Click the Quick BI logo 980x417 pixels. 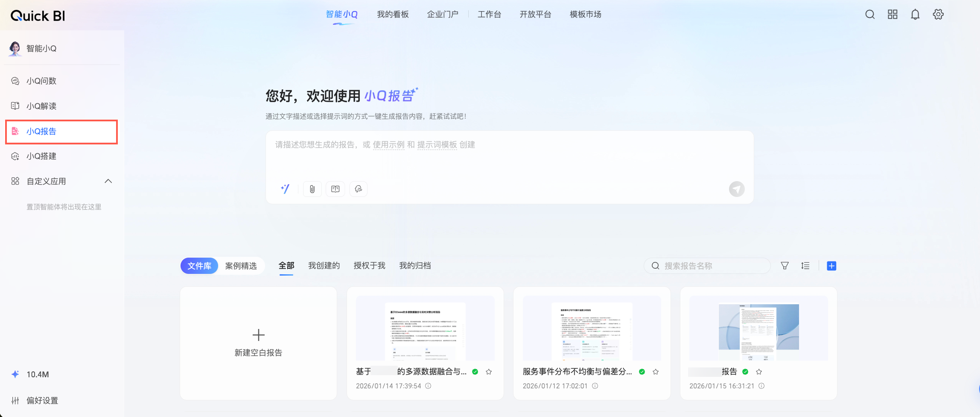[38, 16]
